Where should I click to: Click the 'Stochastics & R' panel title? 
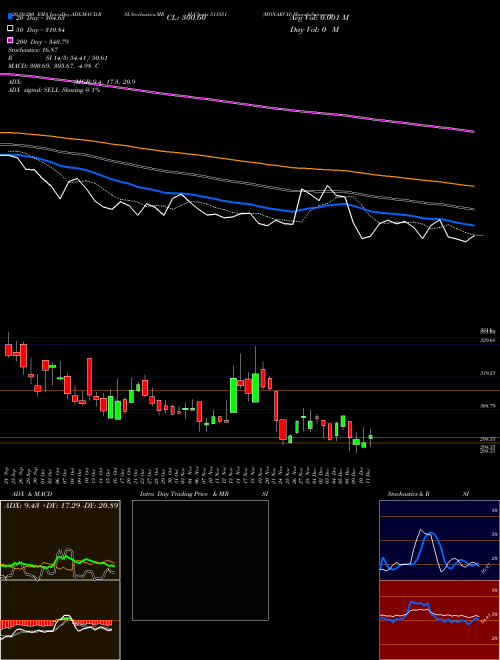(x=408, y=494)
